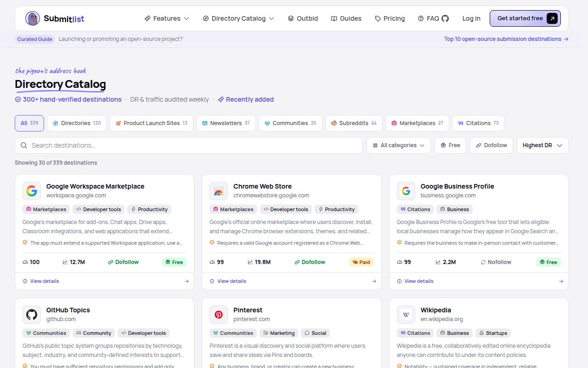Click the Submitlist pigeon logo
The image size is (588, 368).
33,18
